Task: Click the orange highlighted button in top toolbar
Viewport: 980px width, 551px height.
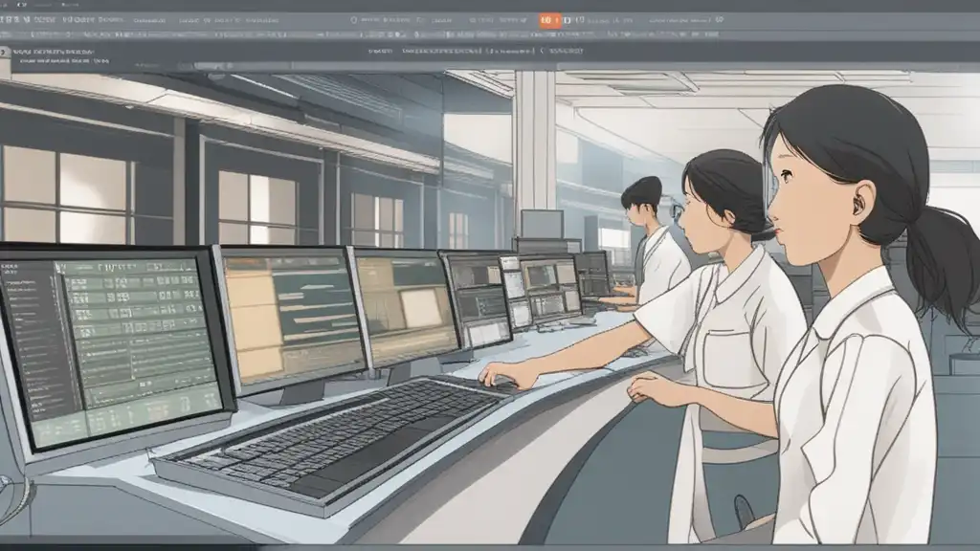Action: [550, 20]
